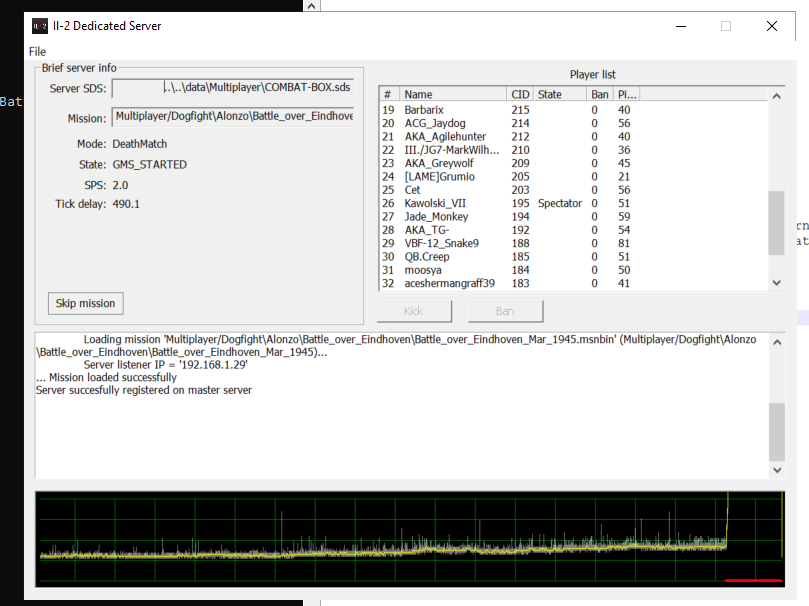
Task: Click the log window scroll down arrow
Action: pos(777,470)
